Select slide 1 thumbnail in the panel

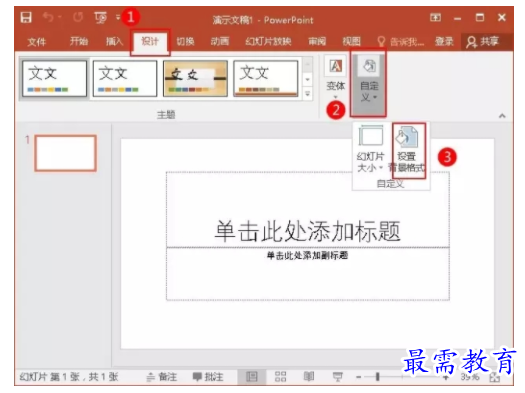point(66,153)
